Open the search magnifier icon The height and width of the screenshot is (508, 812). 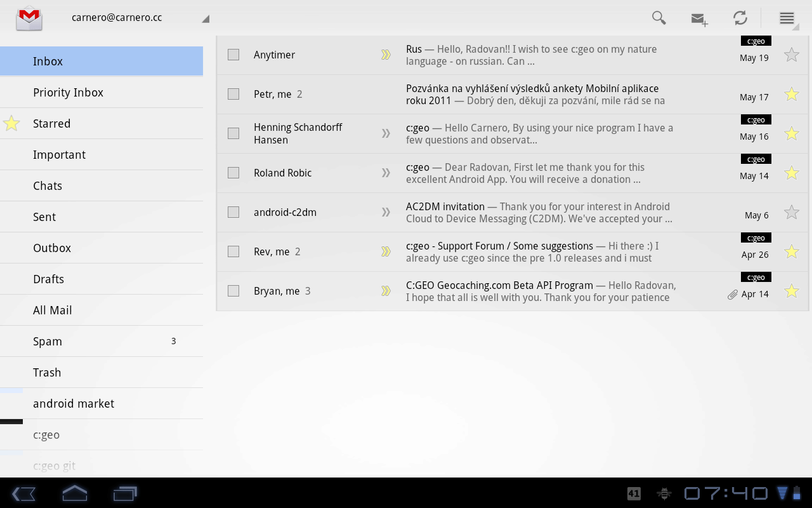pos(659,18)
